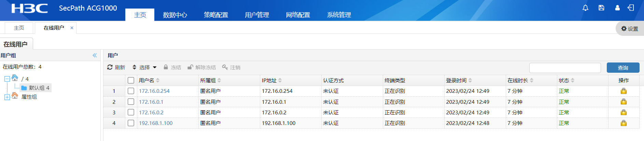Check the box for user 172.16.0.1

pyautogui.click(x=131, y=102)
